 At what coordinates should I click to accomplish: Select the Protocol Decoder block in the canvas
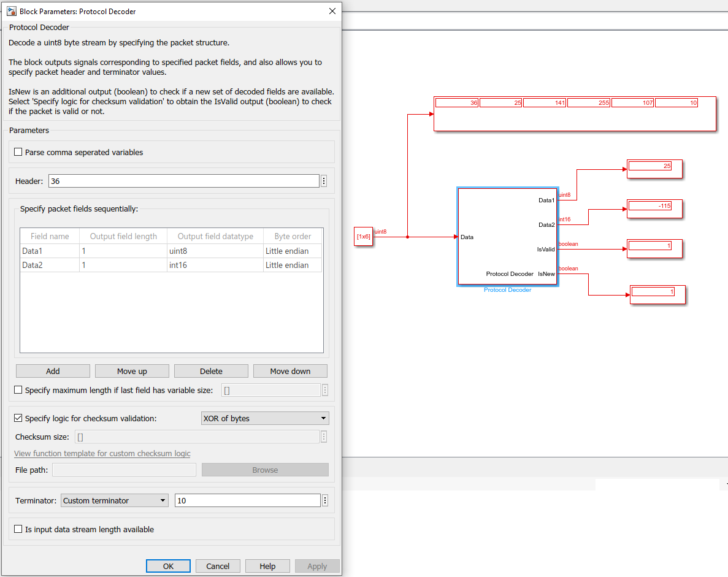click(507, 237)
